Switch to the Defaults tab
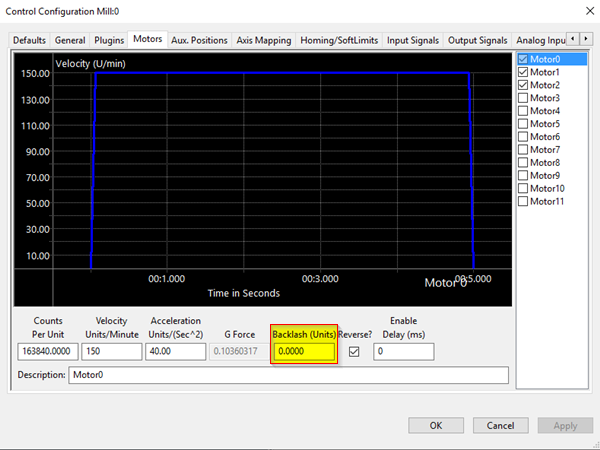The image size is (600, 450). [x=30, y=40]
